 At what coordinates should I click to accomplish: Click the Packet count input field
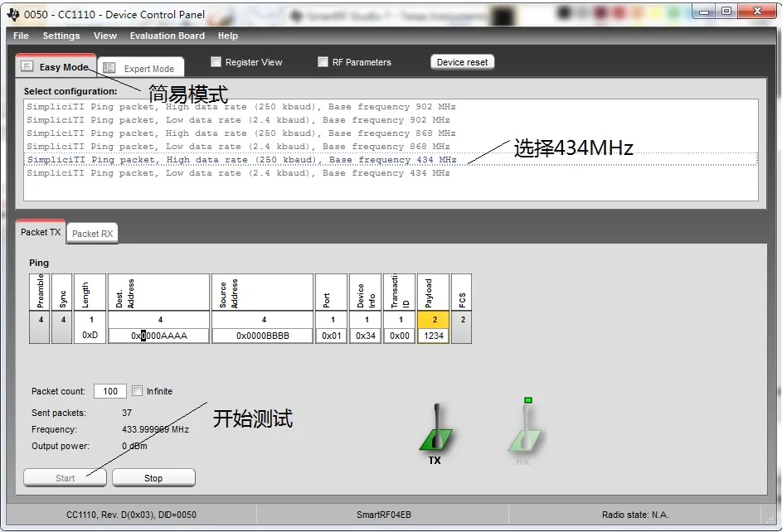pyautogui.click(x=110, y=391)
